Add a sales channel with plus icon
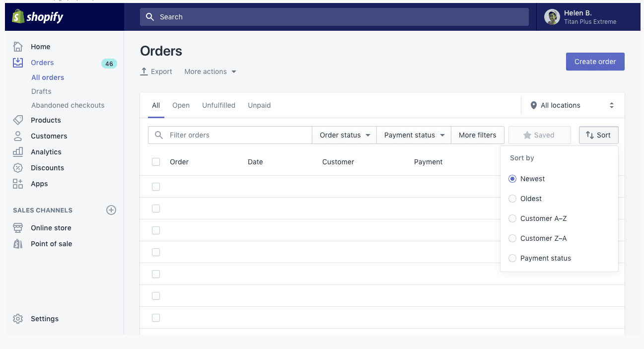 pyautogui.click(x=111, y=210)
